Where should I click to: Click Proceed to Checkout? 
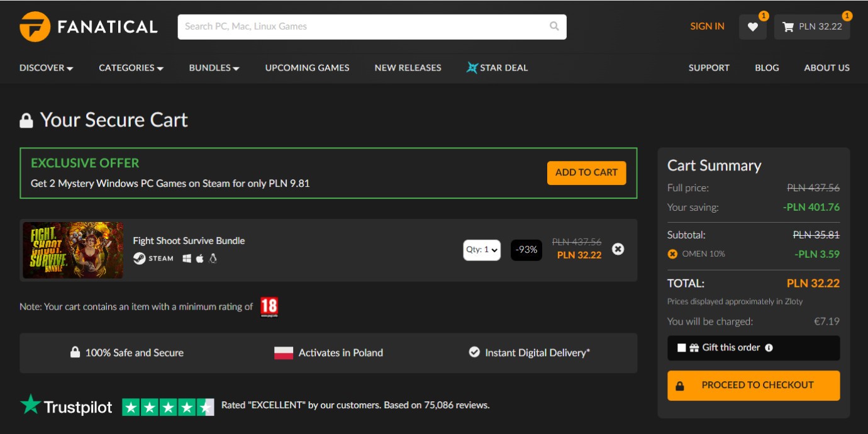tap(754, 386)
